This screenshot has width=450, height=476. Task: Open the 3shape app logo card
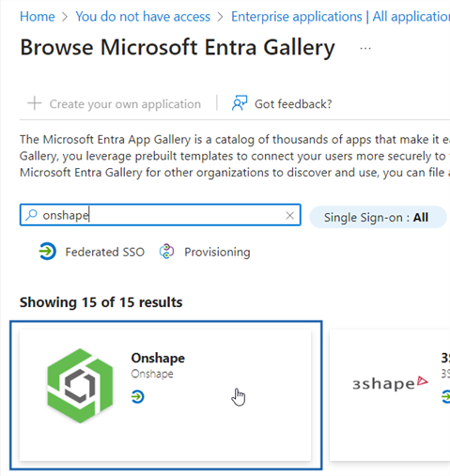pyautogui.click(x=390, y=383)
